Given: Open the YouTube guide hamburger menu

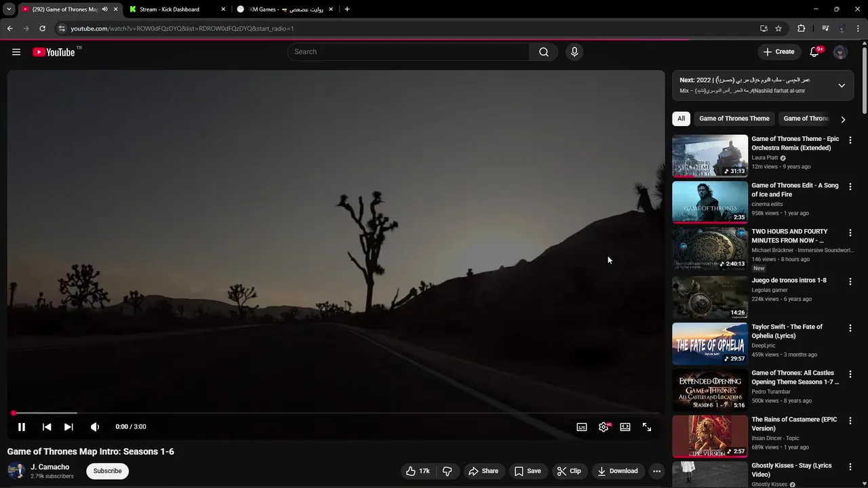Looking at the screenshot, I should point(16,52).
